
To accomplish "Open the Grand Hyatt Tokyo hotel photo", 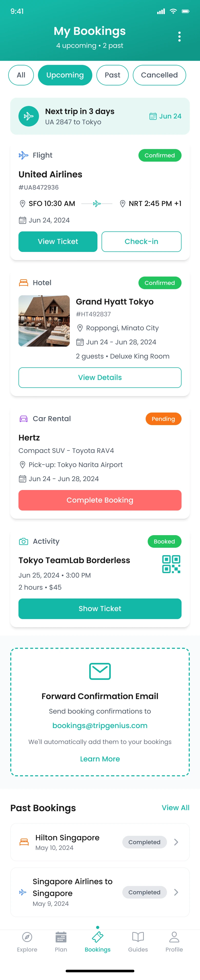I will click(44, 321).
